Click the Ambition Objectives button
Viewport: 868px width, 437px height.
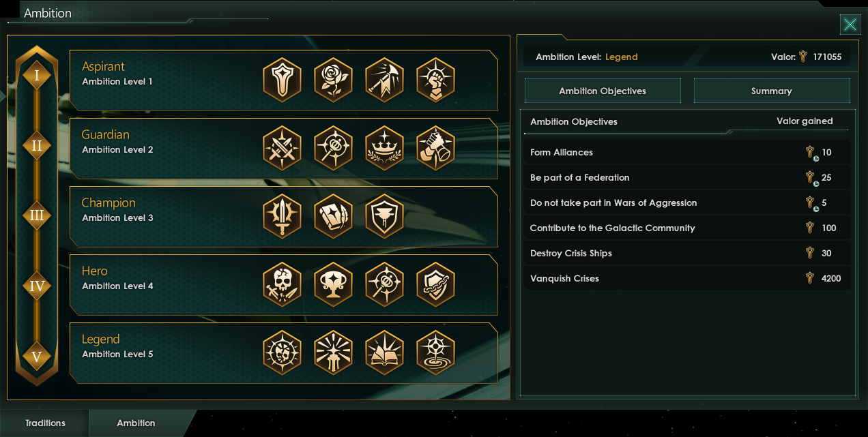[x=603, y=91]
